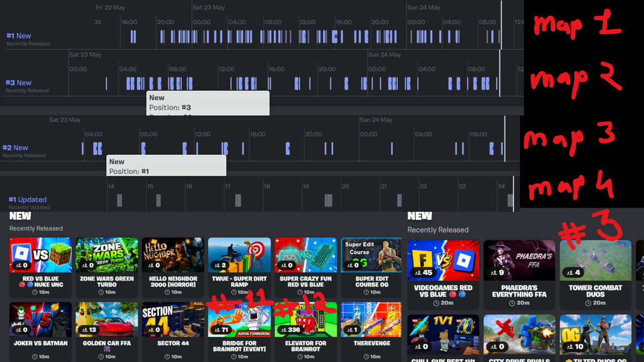Click the #1 New row label
Image resolution: width=644 pixels, height=362 pixels.
coord(19,36)
